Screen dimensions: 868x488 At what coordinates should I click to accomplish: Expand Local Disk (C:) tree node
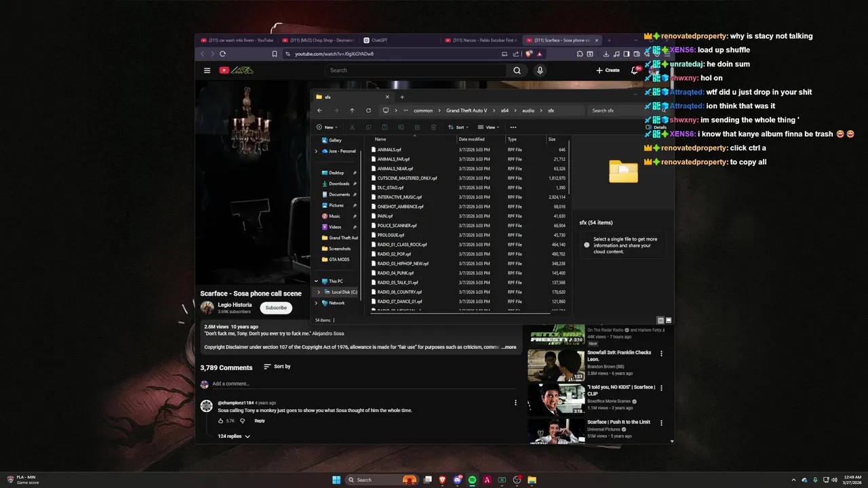tap(319, 292)
